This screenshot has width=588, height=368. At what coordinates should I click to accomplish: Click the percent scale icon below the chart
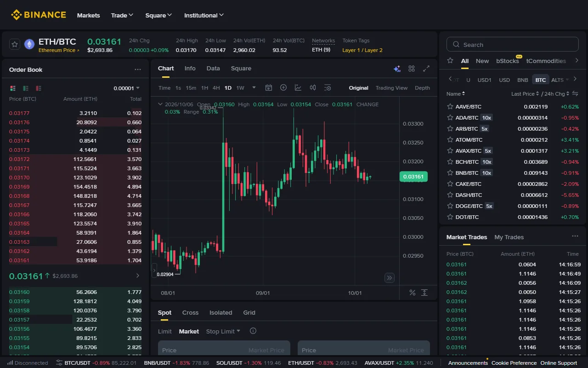412,293
